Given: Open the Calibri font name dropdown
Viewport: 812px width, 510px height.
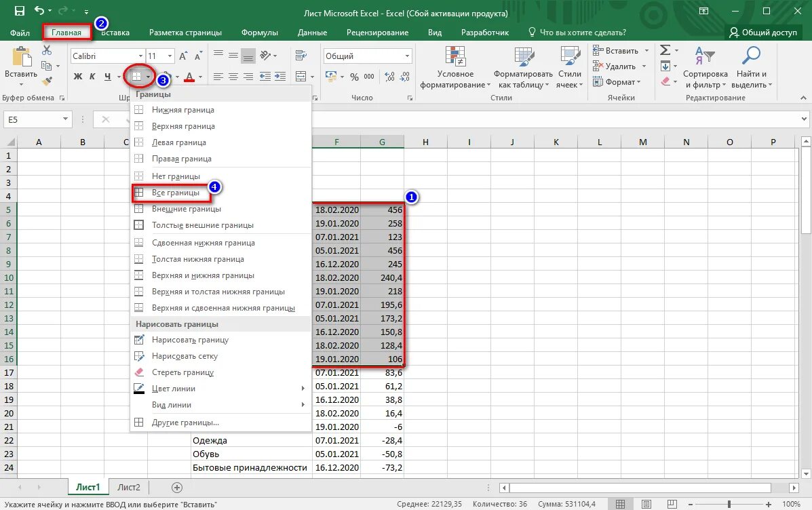Looking at the screenshot, I should (x=140, y=56).
